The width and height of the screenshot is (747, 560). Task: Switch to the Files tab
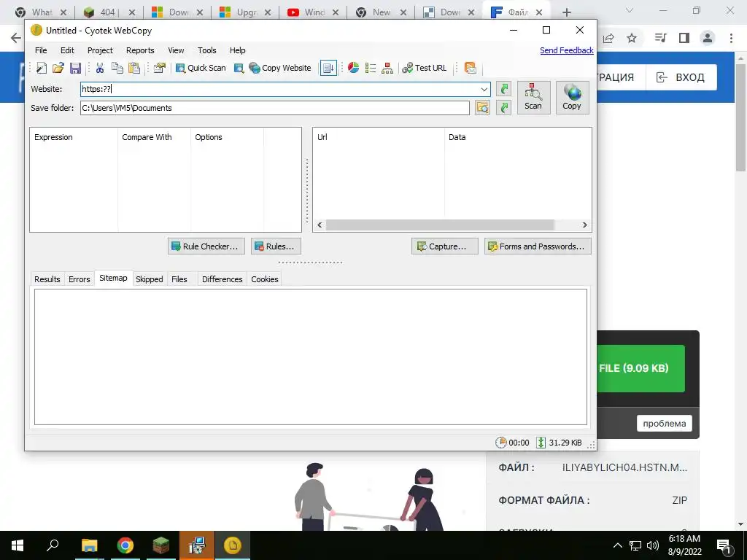tap(179, 279)
